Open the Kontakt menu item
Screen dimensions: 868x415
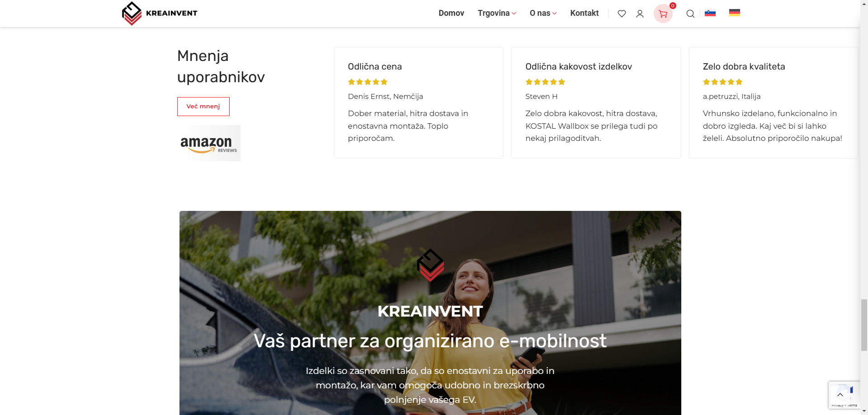pyautogui.click(x=584, y=13)
